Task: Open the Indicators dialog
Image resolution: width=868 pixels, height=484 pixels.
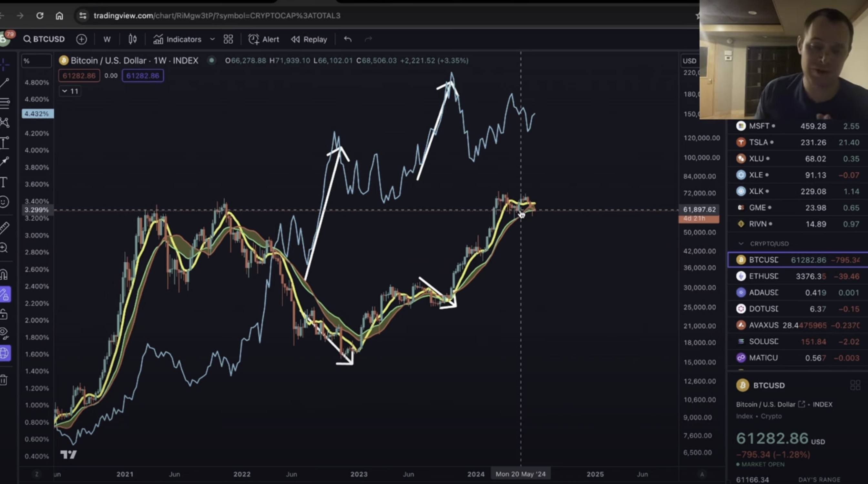Action: coord(177,39)
